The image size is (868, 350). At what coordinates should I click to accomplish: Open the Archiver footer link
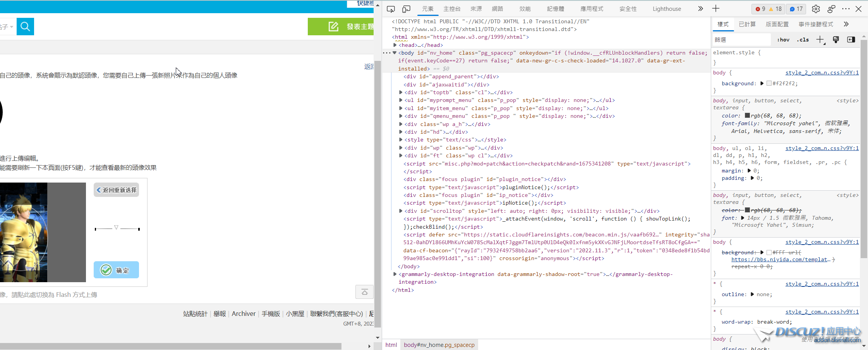(244, 314)
